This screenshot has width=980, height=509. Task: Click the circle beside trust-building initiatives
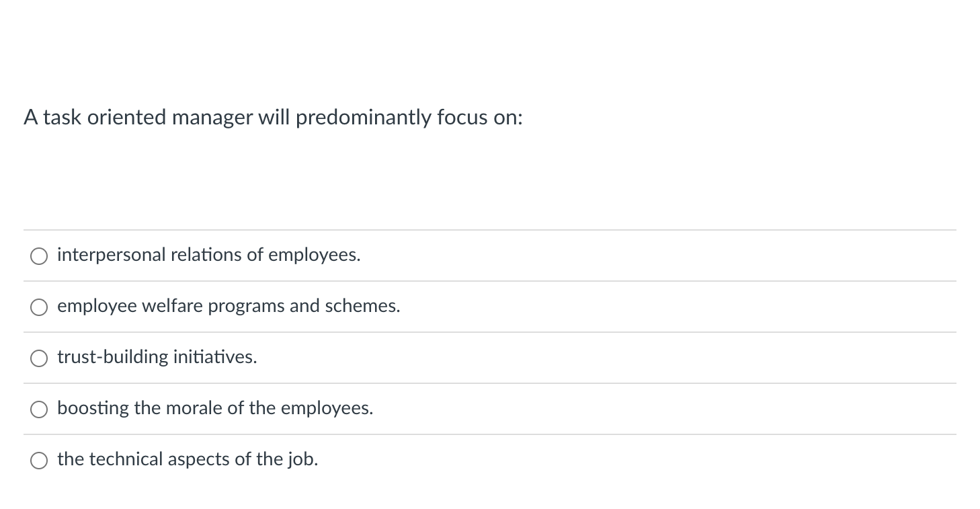pyautogui.click(x=39, y=358)
